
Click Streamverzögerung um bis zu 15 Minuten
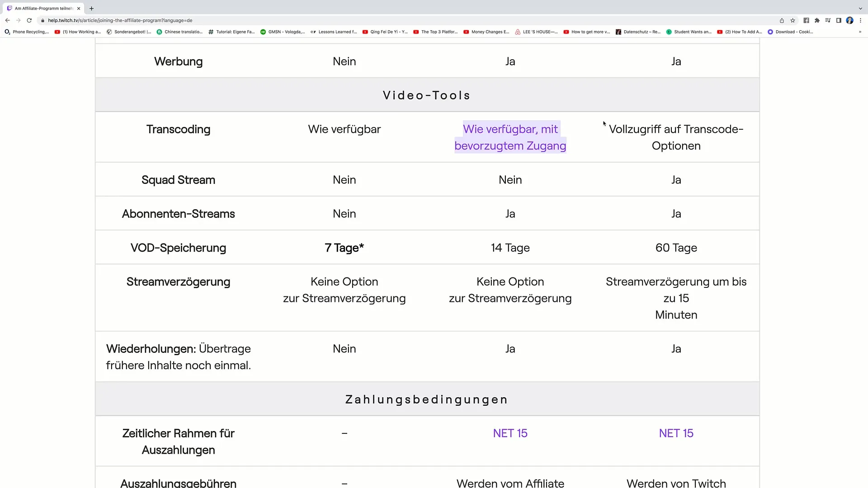[x=676, y=298]
